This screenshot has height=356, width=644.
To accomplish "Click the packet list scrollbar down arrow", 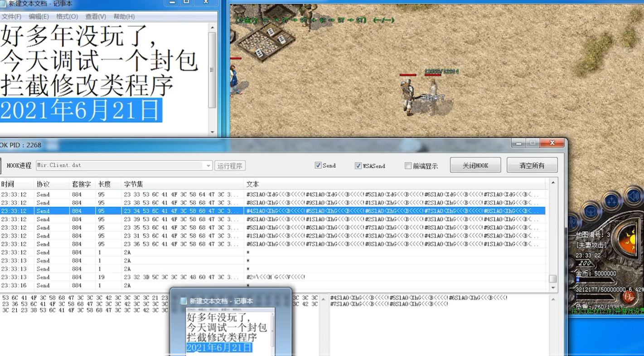I will [x=553, y=288].
